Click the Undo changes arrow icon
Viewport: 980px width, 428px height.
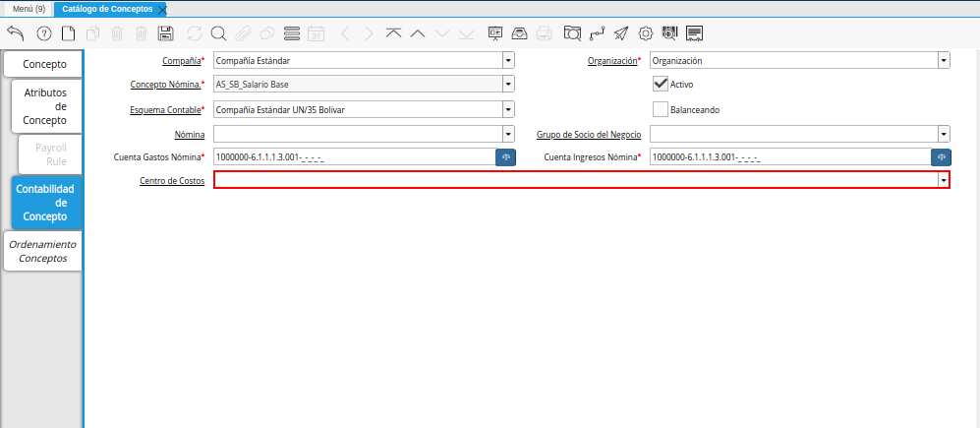pyautogui.click(x=16, y=33)
